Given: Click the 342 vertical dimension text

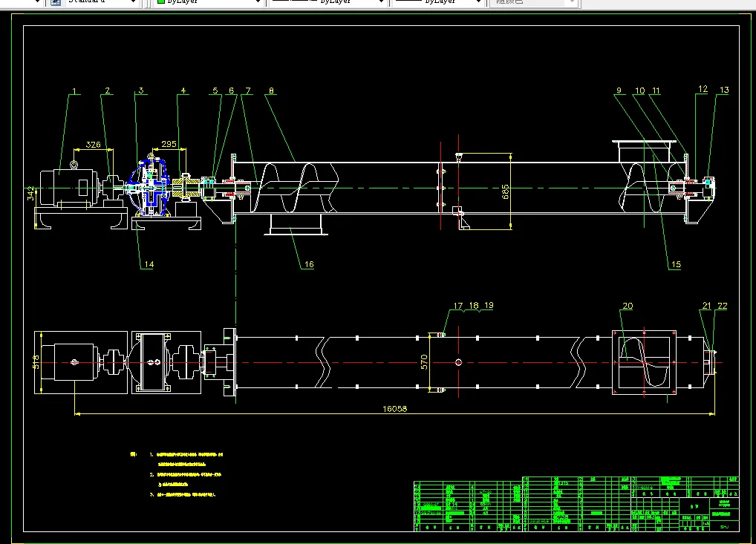Looking at the screenshot, I should 31,194.
